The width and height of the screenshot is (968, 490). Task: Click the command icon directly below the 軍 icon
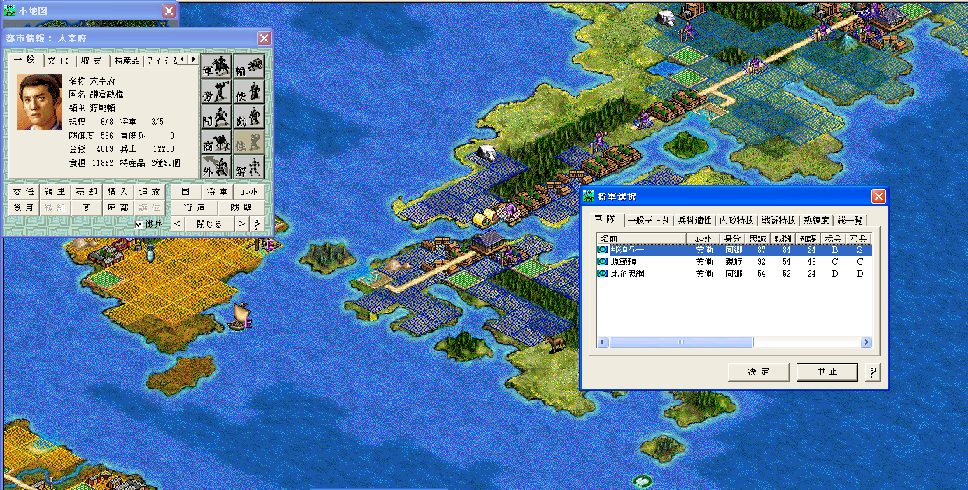pos(217,91)
